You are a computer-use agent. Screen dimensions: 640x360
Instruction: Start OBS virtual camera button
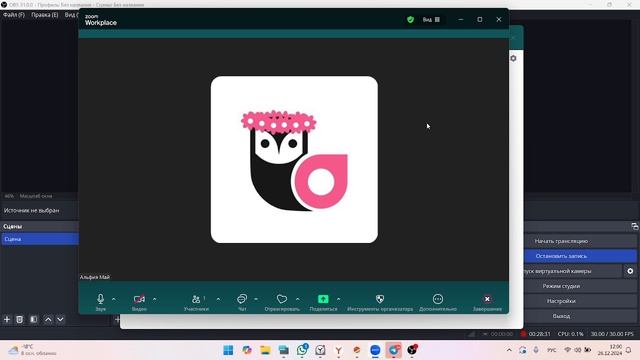(x=573, y=271)
